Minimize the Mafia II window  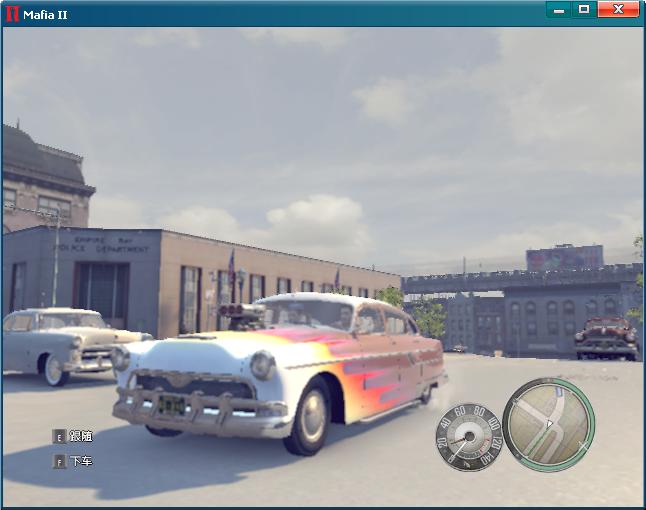[559, 9]
